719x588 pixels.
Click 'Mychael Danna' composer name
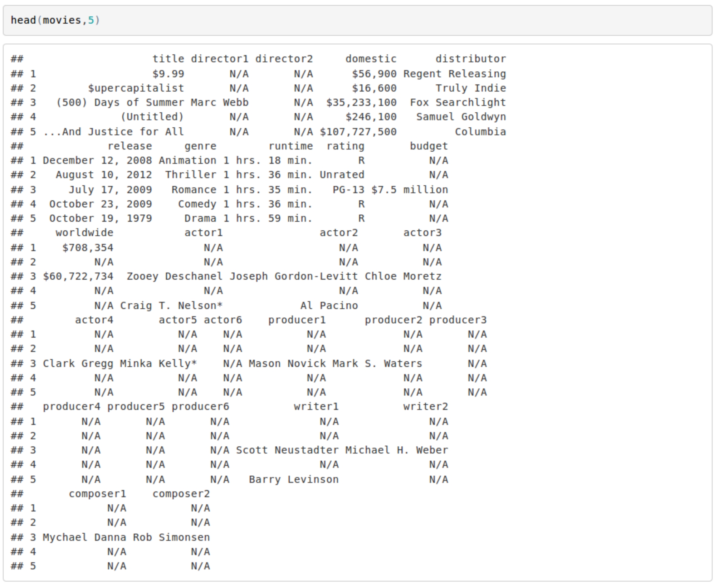(x=84, y=538)
